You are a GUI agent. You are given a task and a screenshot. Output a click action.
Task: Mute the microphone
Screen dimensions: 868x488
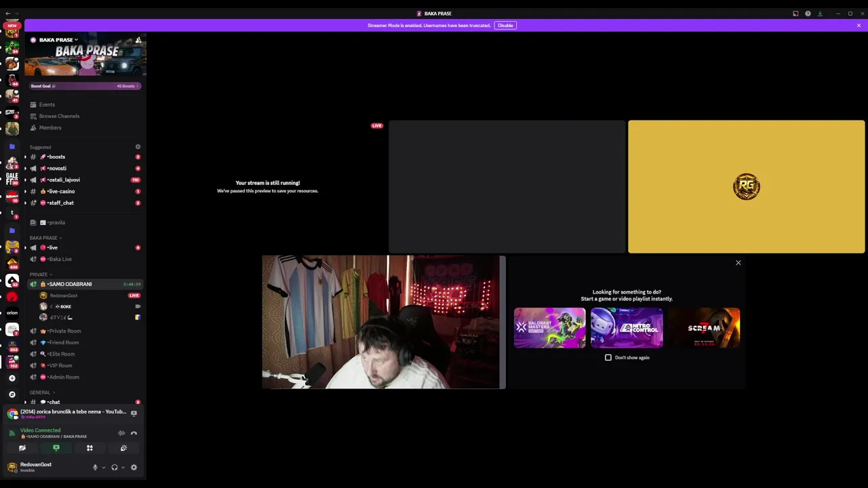coord(95,468)
